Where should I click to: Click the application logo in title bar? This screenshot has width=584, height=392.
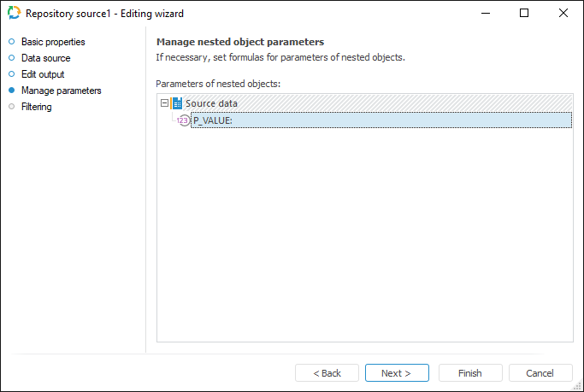[14, 14]
